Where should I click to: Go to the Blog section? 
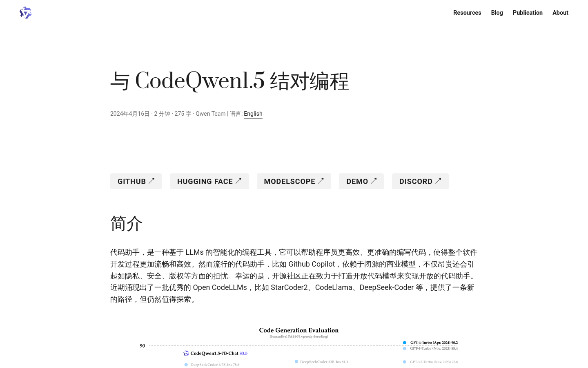pos(497,13)
